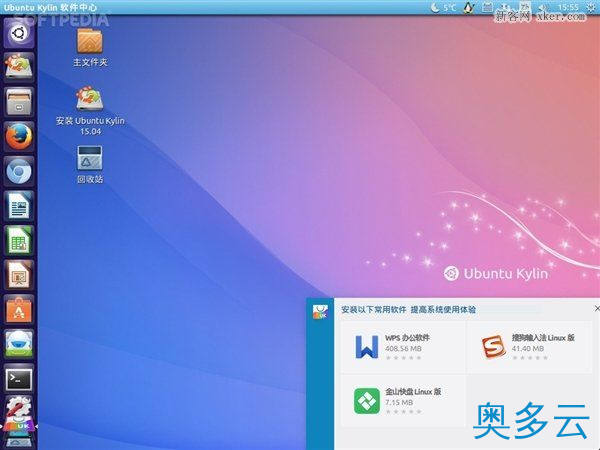Open the 回收站 trash desktop icon
The image size is (600, 450).
tap(90, 165)
